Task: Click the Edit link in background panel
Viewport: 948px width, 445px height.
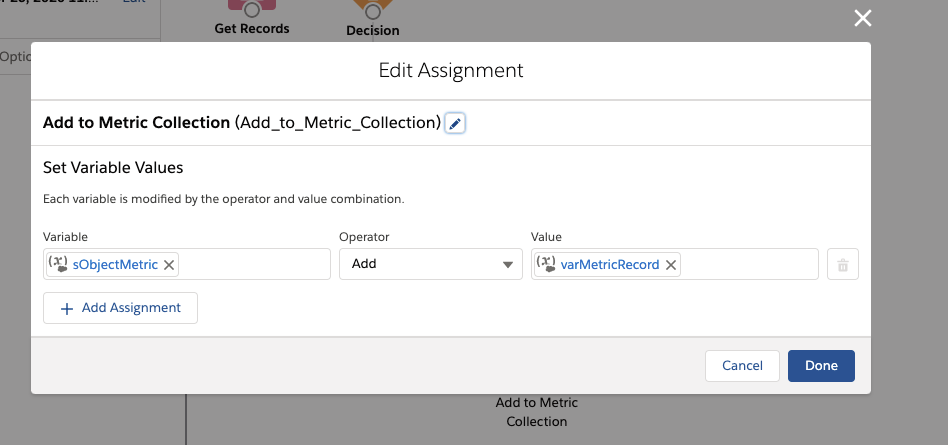Action: pos(134,2)
